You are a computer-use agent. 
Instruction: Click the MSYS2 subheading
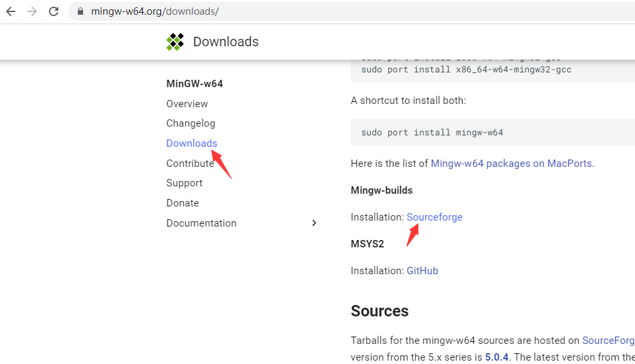367,244
